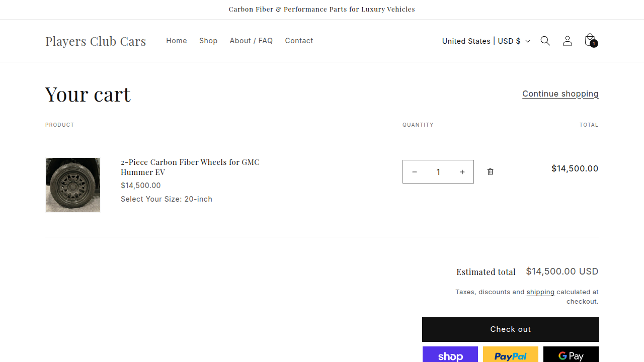The height and width of the screenshot is (362, 644).
Task: Click the 'Your cart' heading
Action: pos(88,94)
